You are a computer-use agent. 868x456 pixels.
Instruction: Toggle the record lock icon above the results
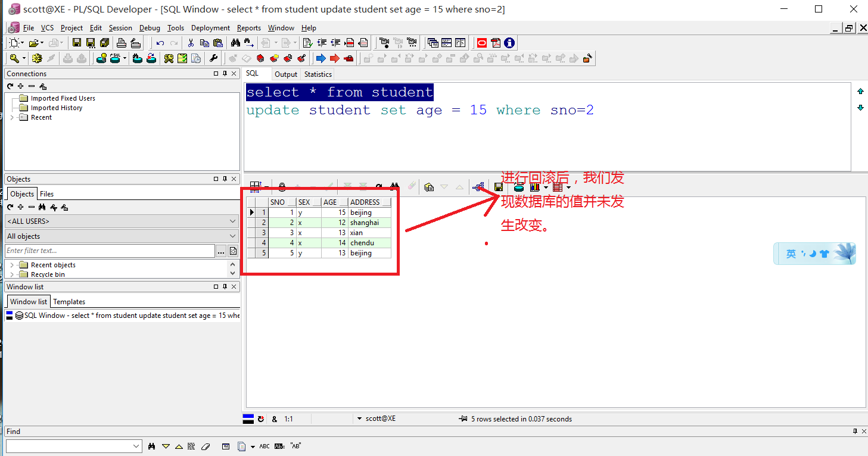(x=282, y=186)
